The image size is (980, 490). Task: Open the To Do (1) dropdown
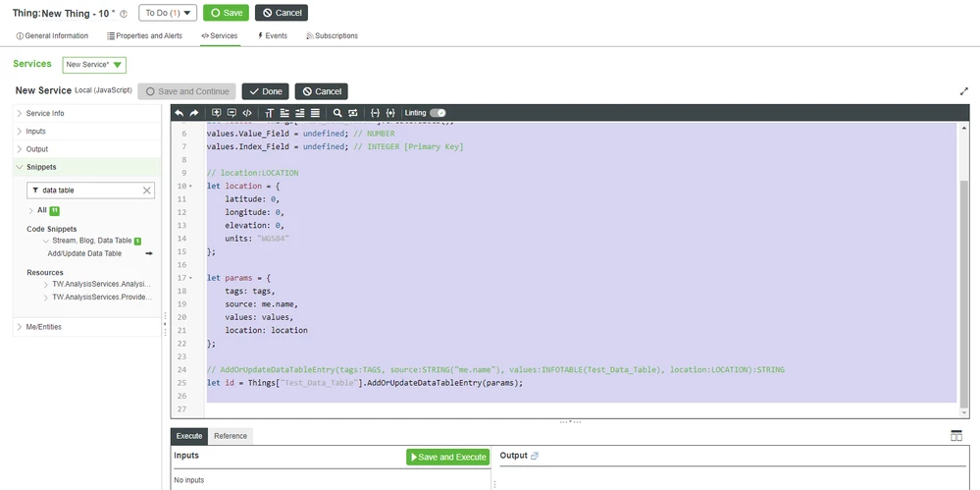pos(168,13)
